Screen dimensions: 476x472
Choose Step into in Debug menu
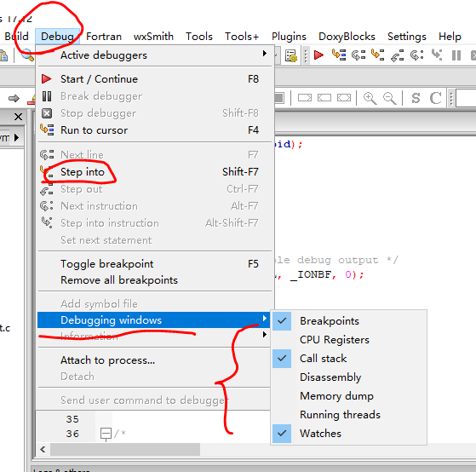click(x=154, y=172)
